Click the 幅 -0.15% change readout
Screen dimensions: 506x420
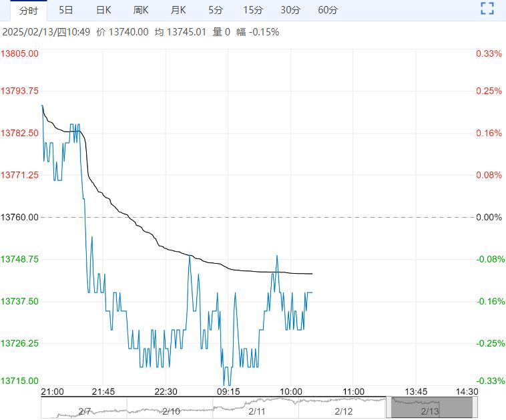click(x=258, y=32)
